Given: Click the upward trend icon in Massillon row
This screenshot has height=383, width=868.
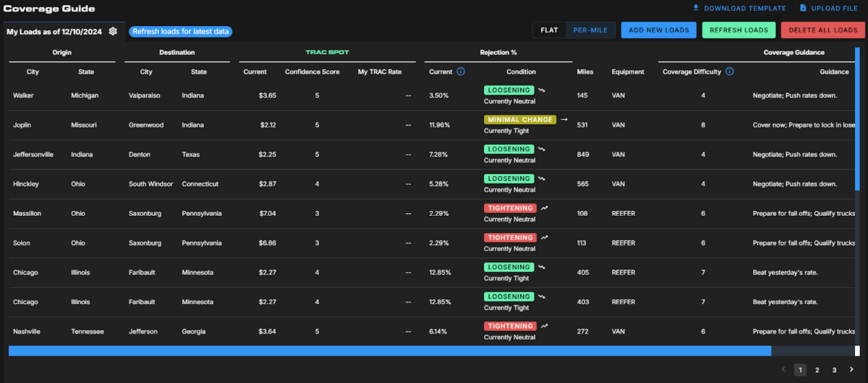Looking at the screenshot, I should coord(544,209).
